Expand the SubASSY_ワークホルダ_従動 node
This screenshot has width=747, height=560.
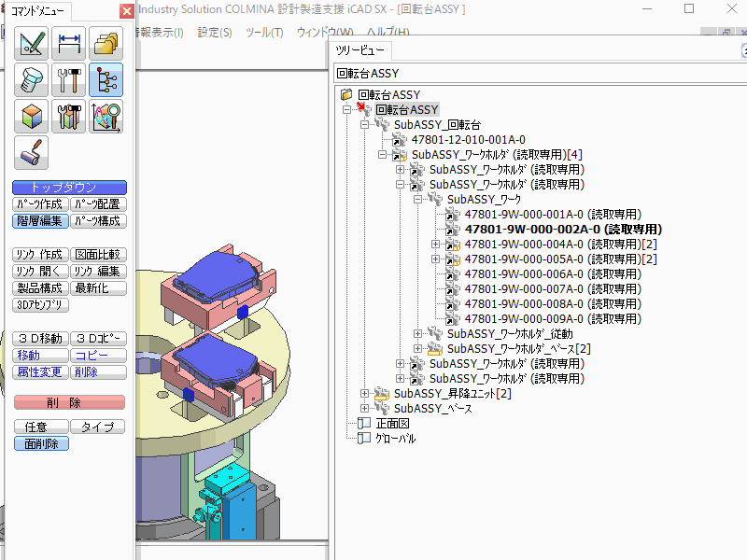(418, 333)
